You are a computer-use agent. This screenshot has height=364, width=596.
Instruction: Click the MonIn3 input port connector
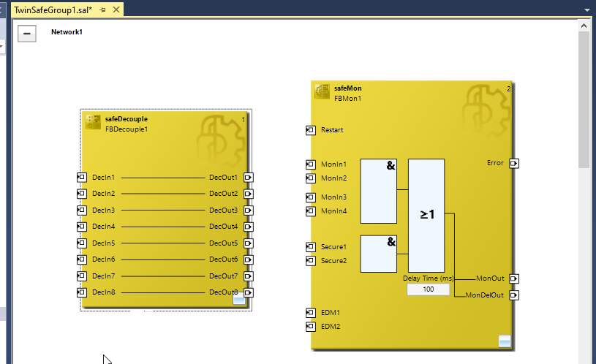(311, 197)
